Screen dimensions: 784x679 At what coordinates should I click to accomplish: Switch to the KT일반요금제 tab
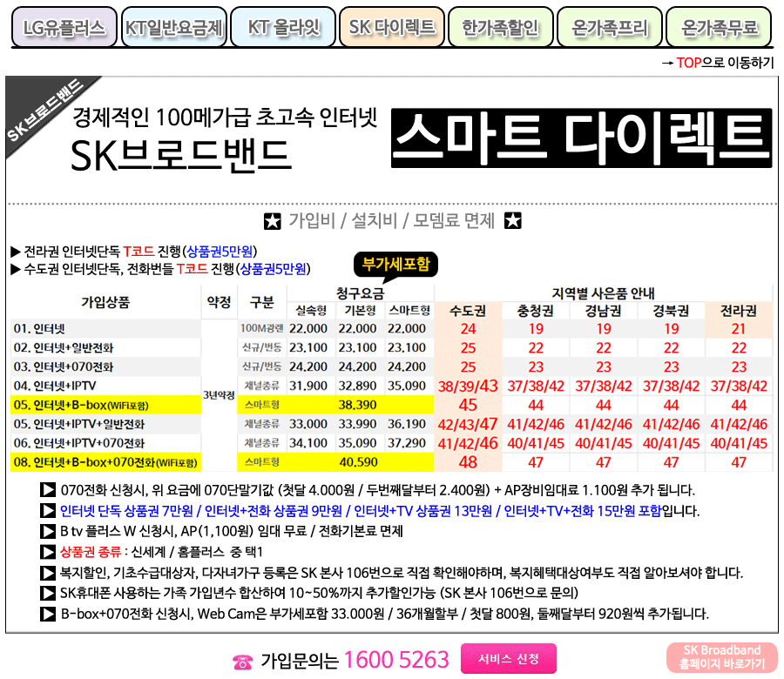(172, 28)
